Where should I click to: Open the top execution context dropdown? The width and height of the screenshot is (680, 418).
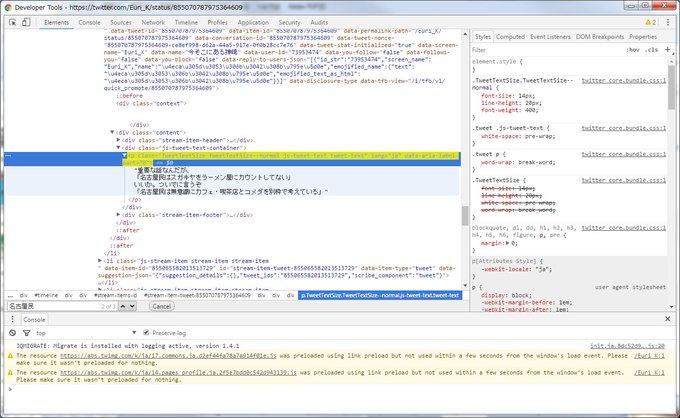point(85,333)
